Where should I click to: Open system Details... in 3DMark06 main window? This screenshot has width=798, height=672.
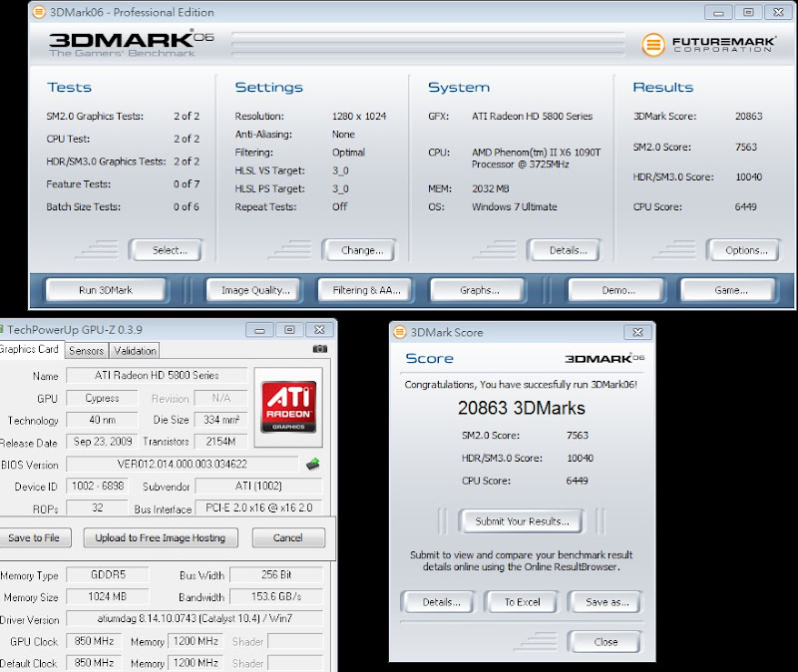click(565, 250)
